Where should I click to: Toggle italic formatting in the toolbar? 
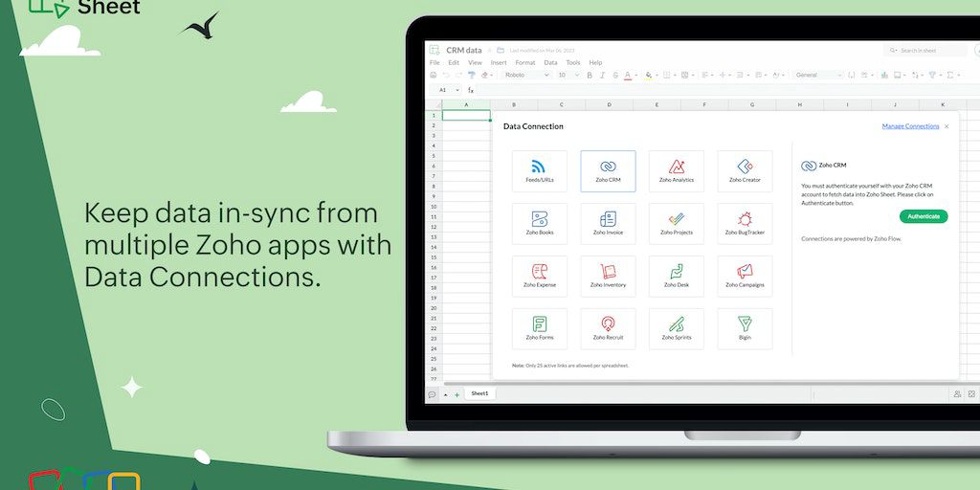click(602, 75)
